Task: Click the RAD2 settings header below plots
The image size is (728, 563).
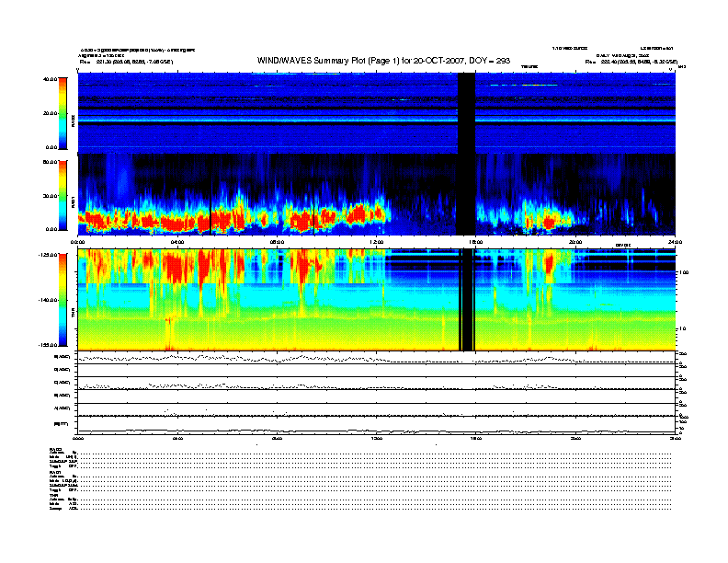Action: pos(56,449)
